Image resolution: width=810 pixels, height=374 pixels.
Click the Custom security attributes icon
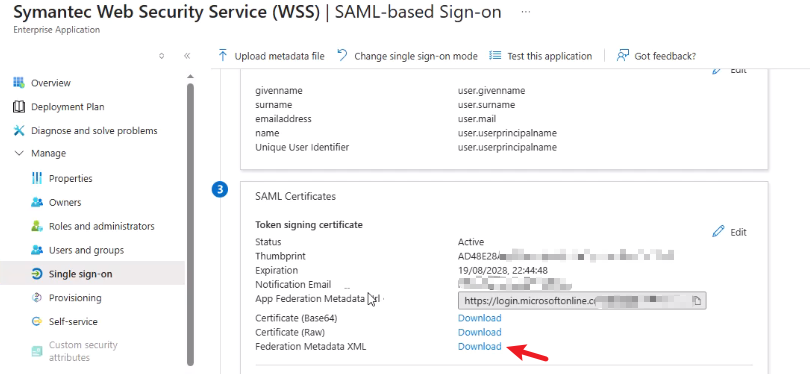pos(37,351)
